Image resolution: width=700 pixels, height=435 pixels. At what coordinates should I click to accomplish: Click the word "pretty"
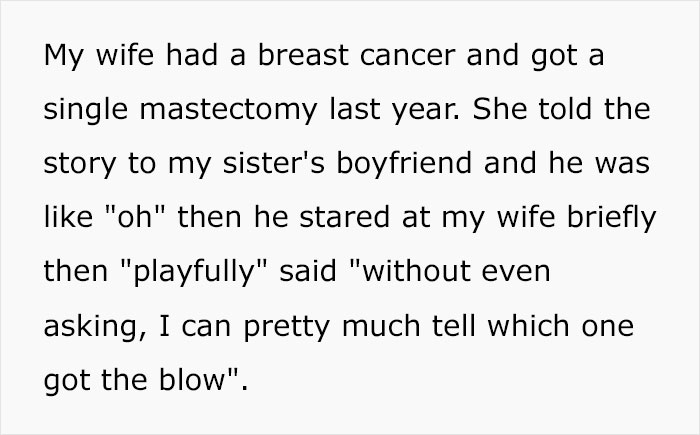(x=288, y=327)
